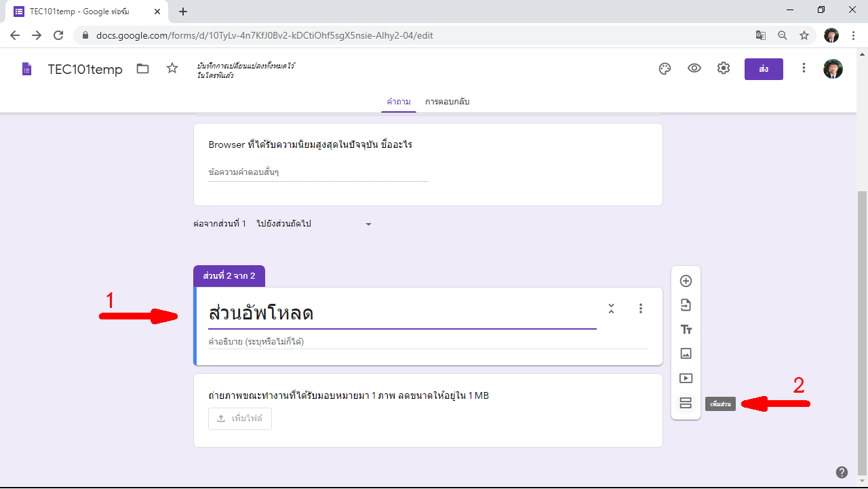This screenshot has width=868, height=489.
Task: Move form to folder
Action: click(142, 69)
